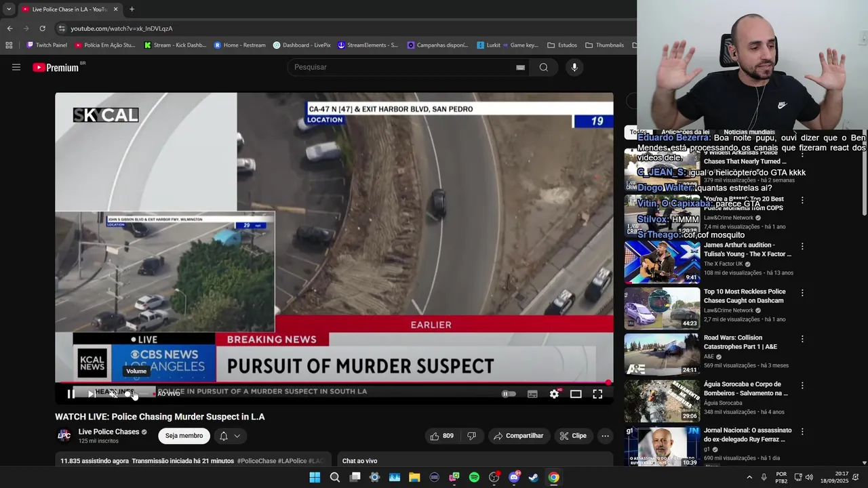Open options menu for James Arthur's audition
This screenshot has height=488, width=868.
click(x=802, y=247)
